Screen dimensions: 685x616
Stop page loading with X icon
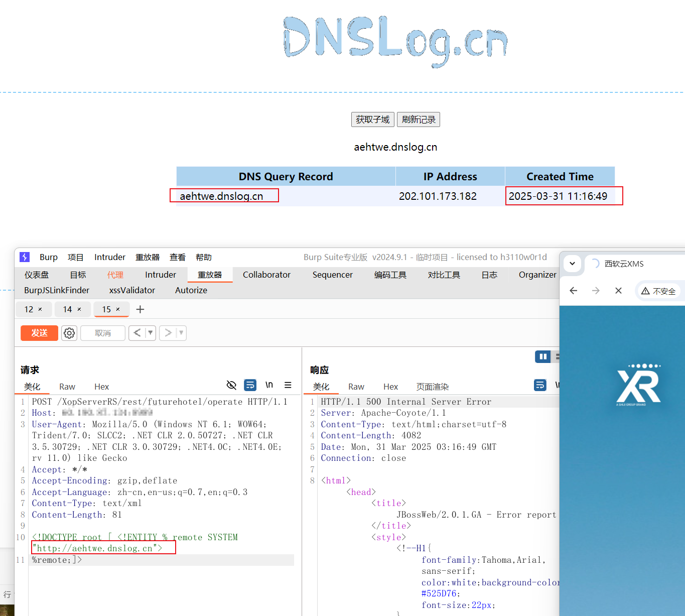[618, 291]
